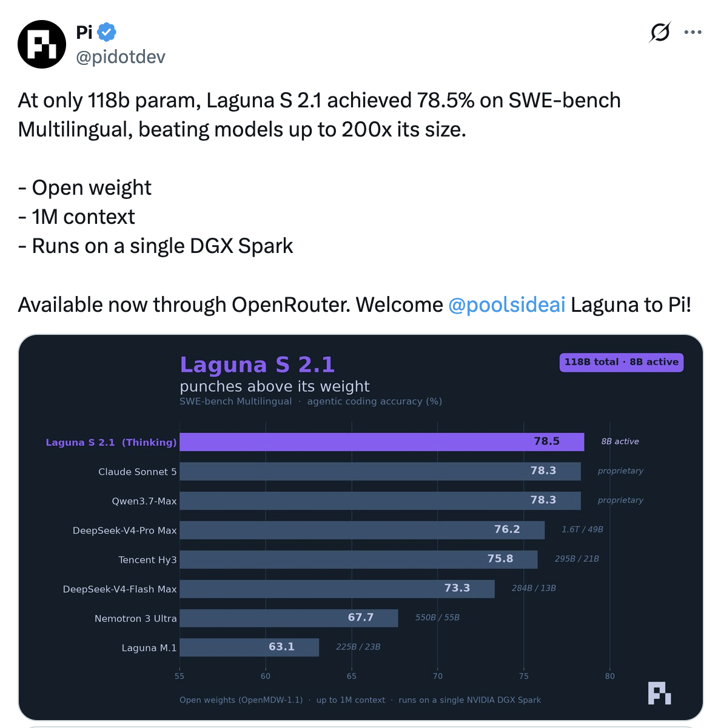This screenshot has height=728, width=718.
Task: Click the DeepSeek-V4-Pro Max 76.2 bar
Action: click(362, 530)
